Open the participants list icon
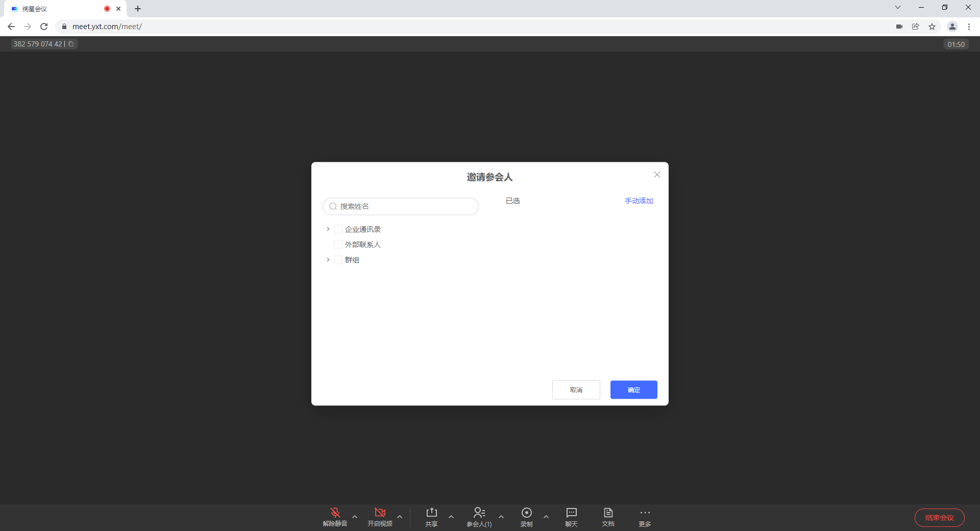Image resolution: width=980 pixels, height=531 pixels. pyautogui.click(x=479, y=513)
